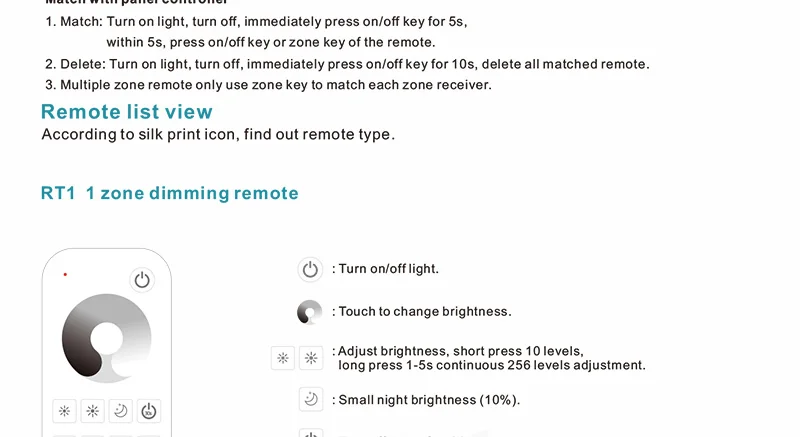Image resolution: width=800 pixels, height=437 pixels.
Task: Tap the power button on the remote
Action: (x=142, y=280)
